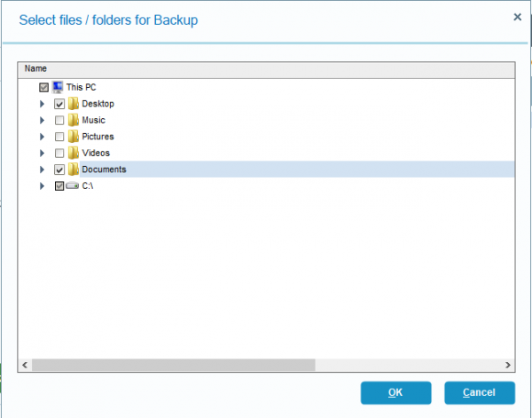Expand the C:\ drive tree
The height and width of the screenshot is (418, 532).
(x=42, y=185)
